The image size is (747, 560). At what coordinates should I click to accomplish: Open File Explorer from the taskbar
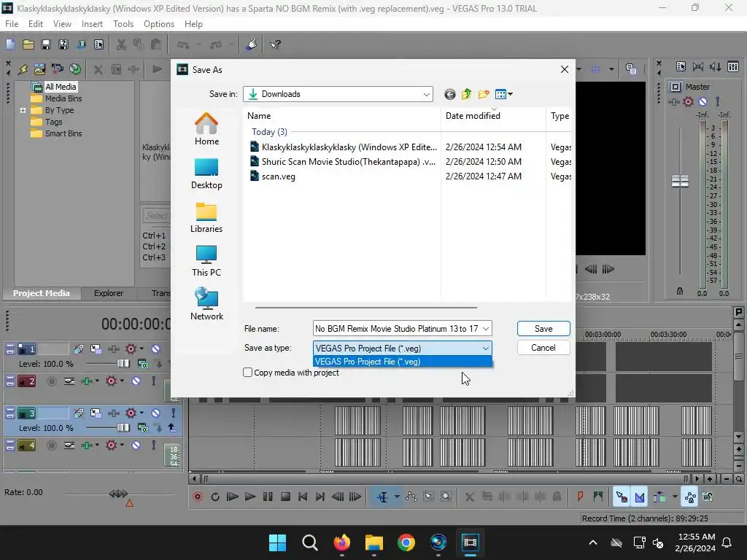(374, 542)
